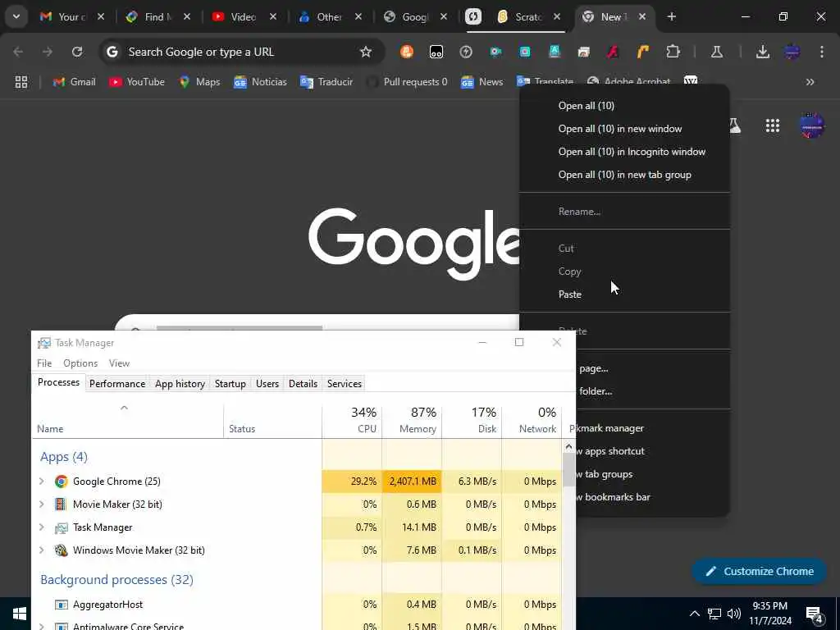Open Task Manager File menu

[x=44, y=363]
